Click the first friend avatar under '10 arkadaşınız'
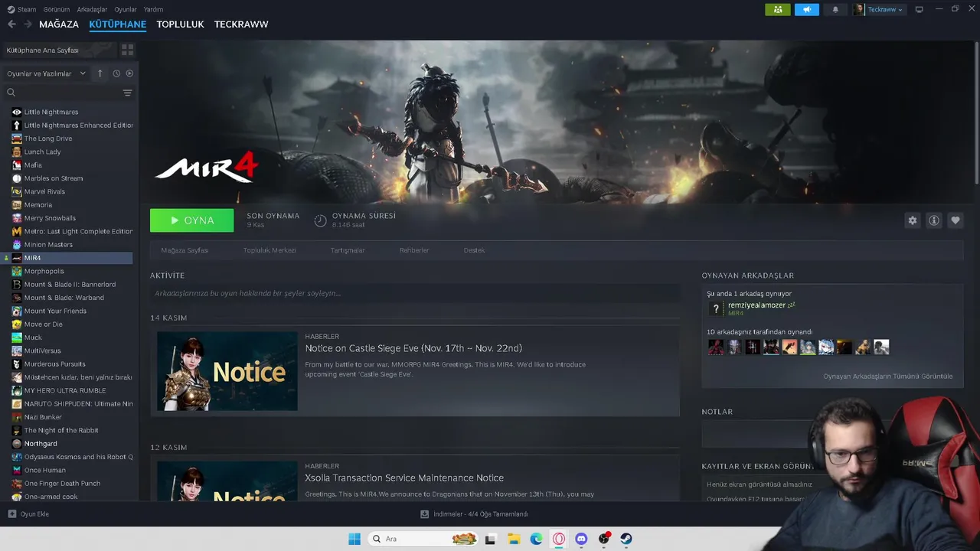980x551 pixels. coord(716,347)
